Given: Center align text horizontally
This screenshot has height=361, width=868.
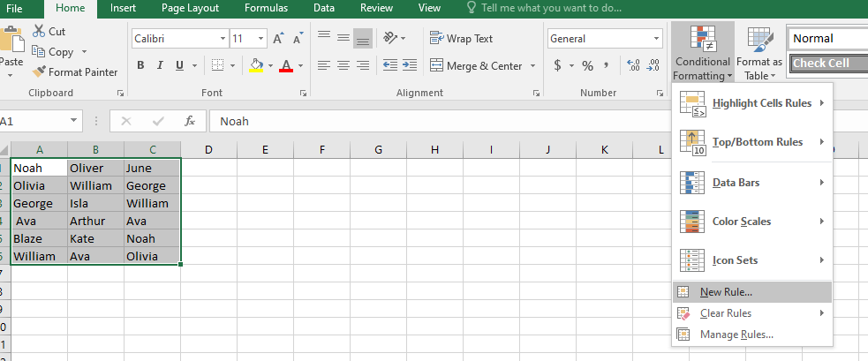Looking at the screenshot, I should click(343, 66).
